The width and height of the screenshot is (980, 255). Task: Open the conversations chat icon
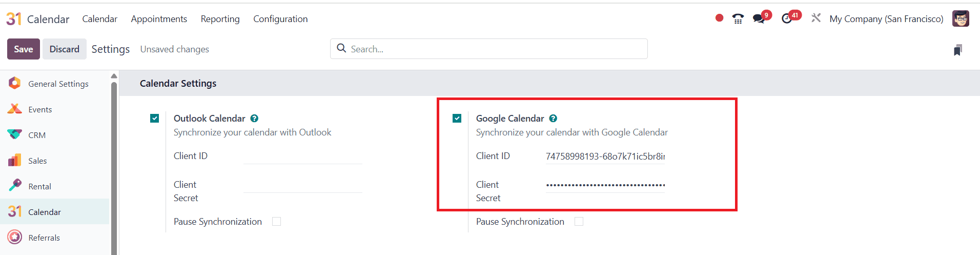pyautogui.click(x=759, y=19)
